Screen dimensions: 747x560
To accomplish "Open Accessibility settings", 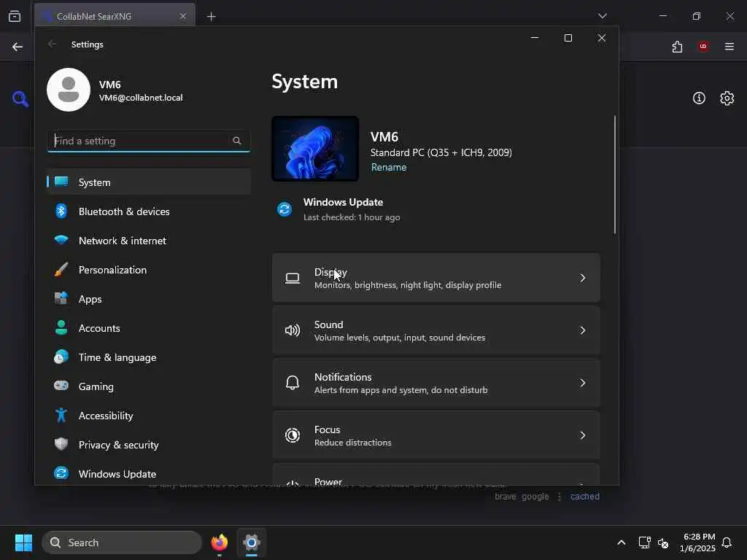I will [149, 415].
